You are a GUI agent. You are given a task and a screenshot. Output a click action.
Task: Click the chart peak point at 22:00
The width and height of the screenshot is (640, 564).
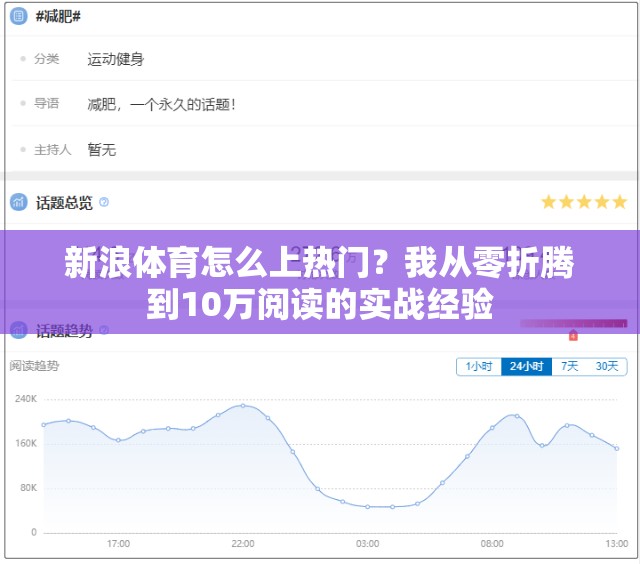pos(243,406)
